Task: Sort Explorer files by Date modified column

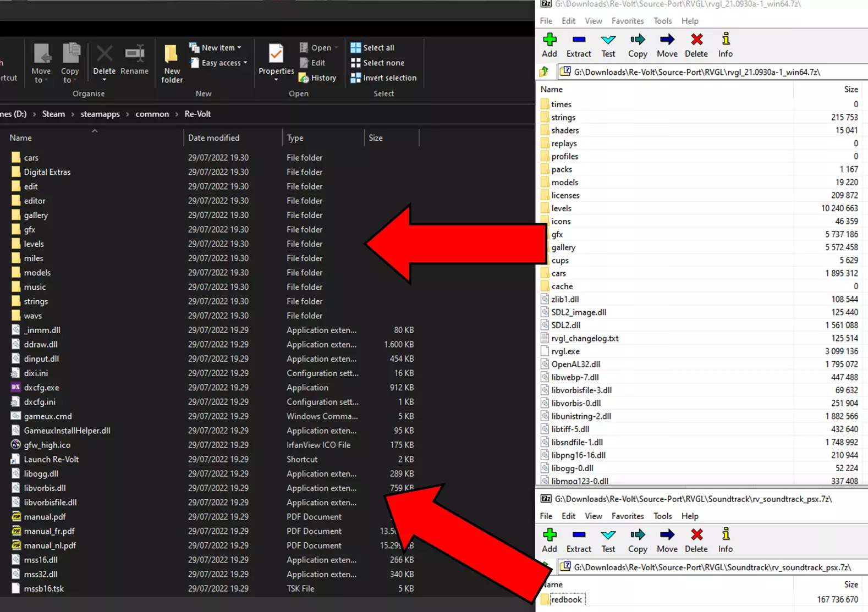Action: pos(213,138)
